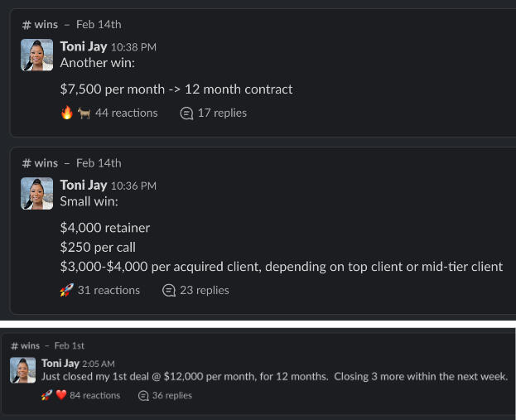This screenshot has width=516, height=420.
Task: View the 84 reactions list
Action: [x=94, y=395]
